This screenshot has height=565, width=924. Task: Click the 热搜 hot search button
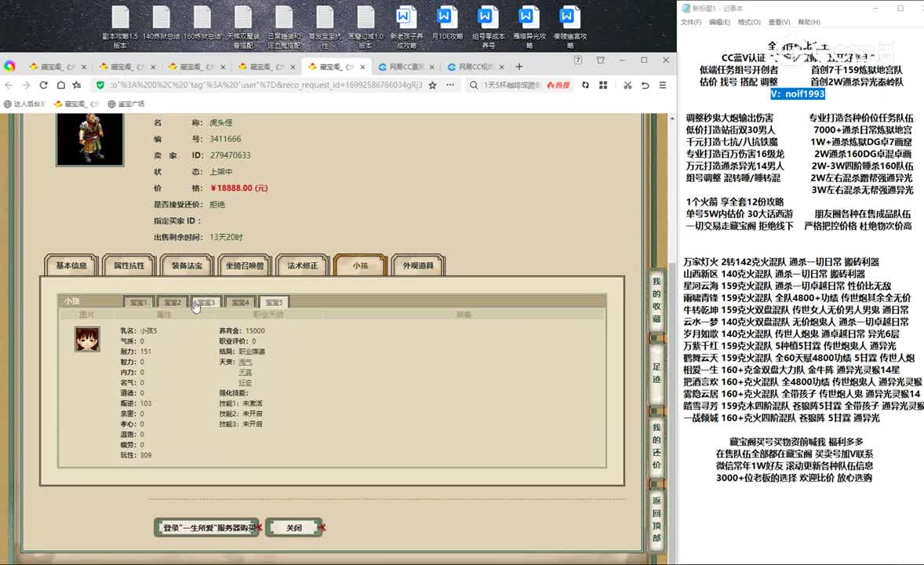coord(558,85)
